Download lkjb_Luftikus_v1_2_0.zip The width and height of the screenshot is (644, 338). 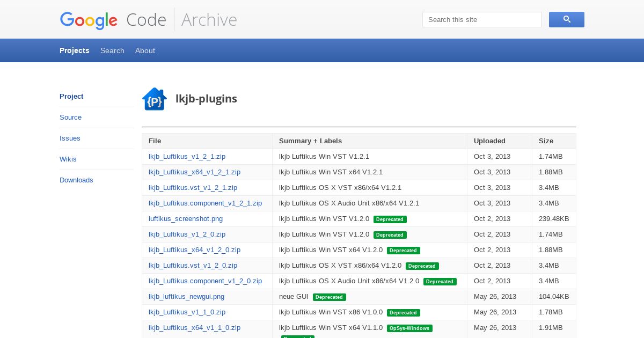tap(187, 234)
